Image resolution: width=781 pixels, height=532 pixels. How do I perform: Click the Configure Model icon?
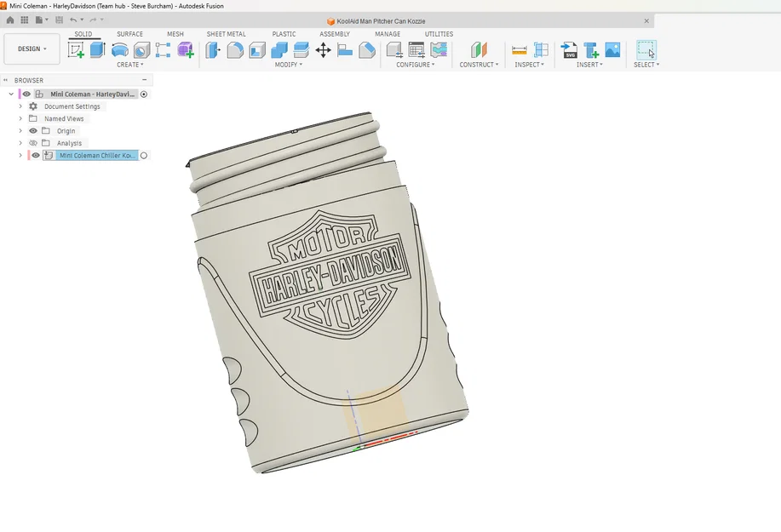(394, 49)
